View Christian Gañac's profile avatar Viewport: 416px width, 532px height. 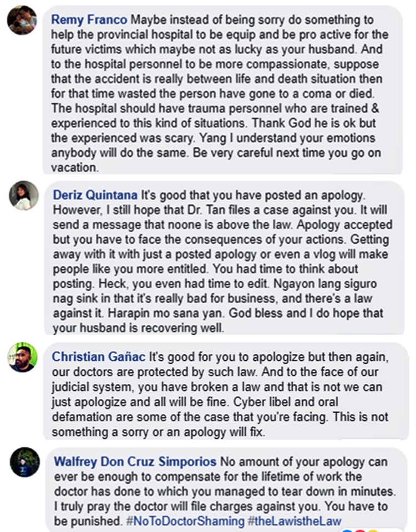tap(22, 357)
